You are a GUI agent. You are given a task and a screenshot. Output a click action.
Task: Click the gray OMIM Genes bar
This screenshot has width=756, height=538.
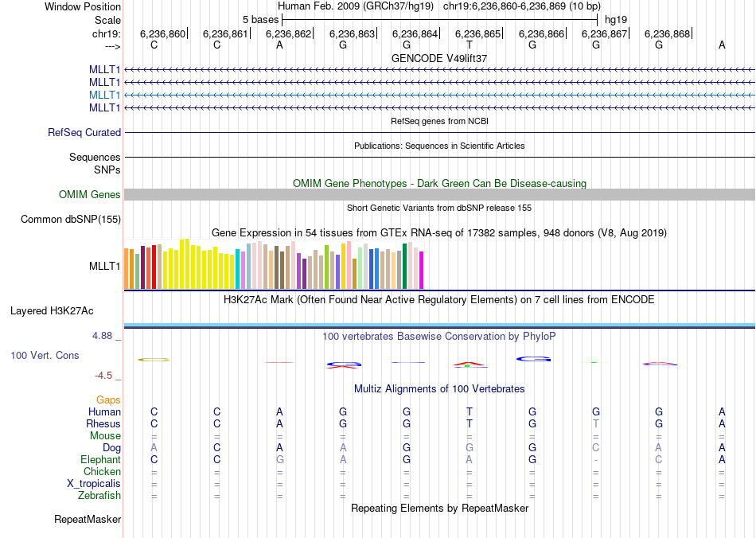(x=439, y=195)
